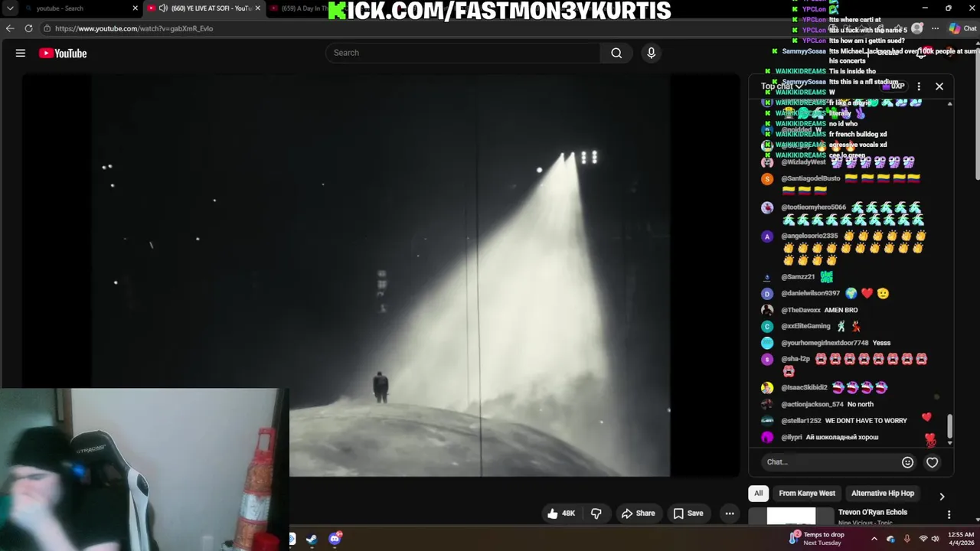The height and width of the screenshot is (551, 980).
Task: Dislike the video with the thumbs-down button
Action: (596, 514)
